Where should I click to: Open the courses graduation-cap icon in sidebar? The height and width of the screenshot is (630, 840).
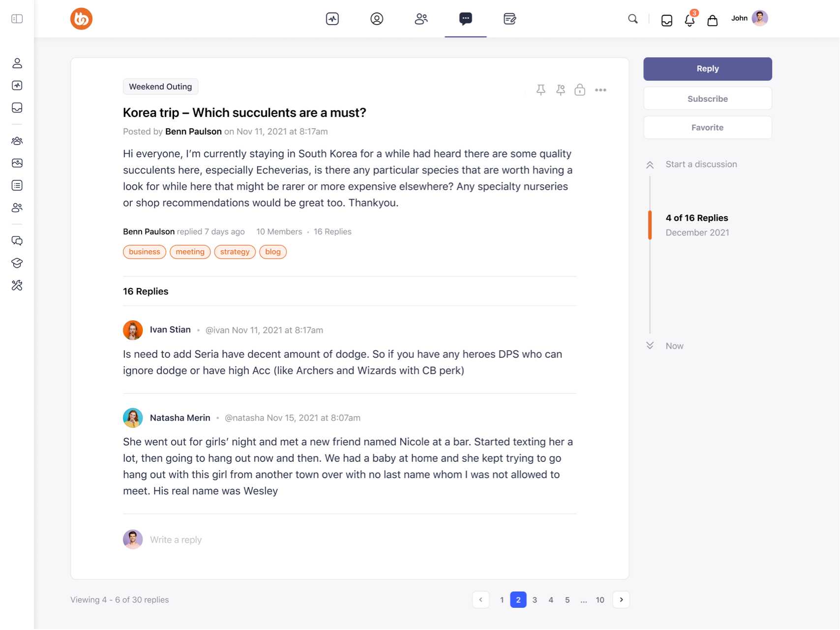coord(17,263)
